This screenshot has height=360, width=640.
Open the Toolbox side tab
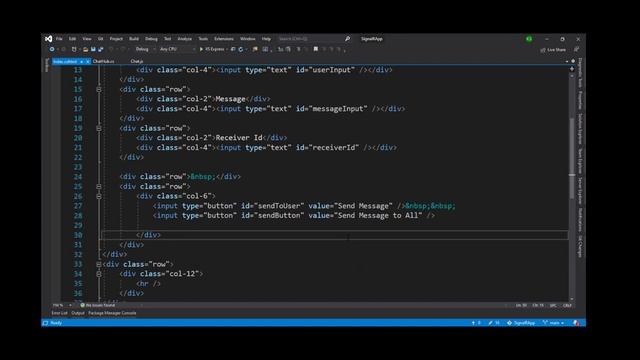(47, 65)
